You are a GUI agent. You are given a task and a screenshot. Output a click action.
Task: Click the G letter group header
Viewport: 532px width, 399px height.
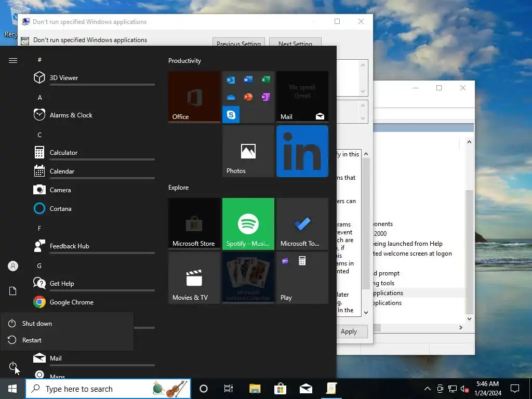click(39, 265)
